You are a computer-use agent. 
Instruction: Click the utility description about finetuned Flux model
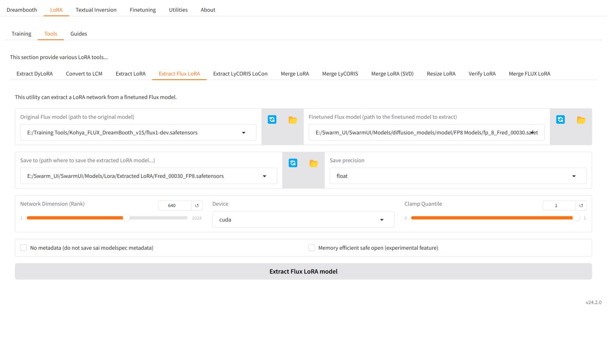point(96,97)
